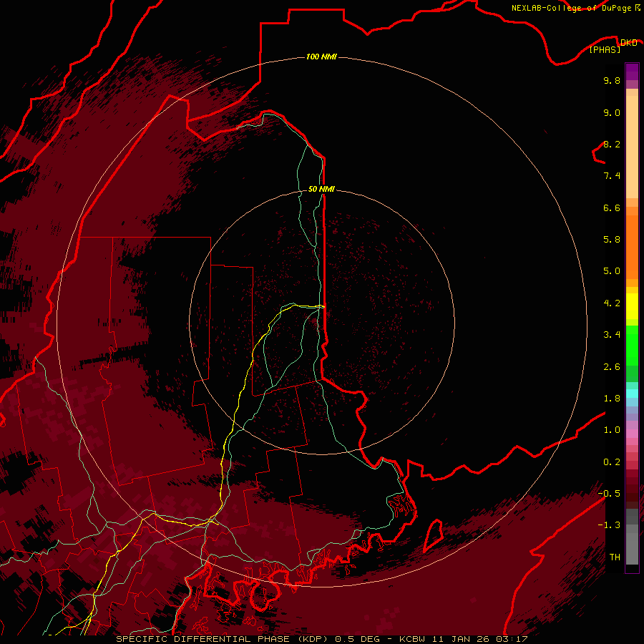Click the "50 NMI" range ring label

[x=321, y=189]
